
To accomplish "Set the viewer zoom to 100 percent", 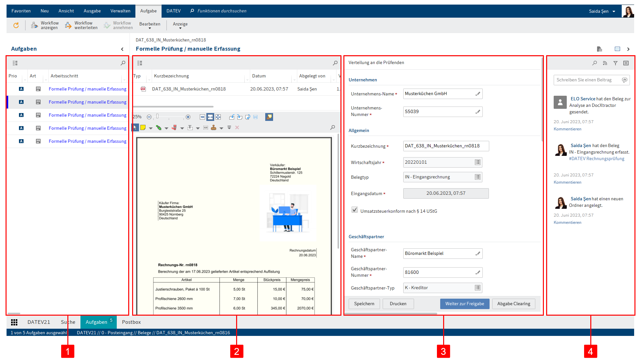I will tap(202, 117).
